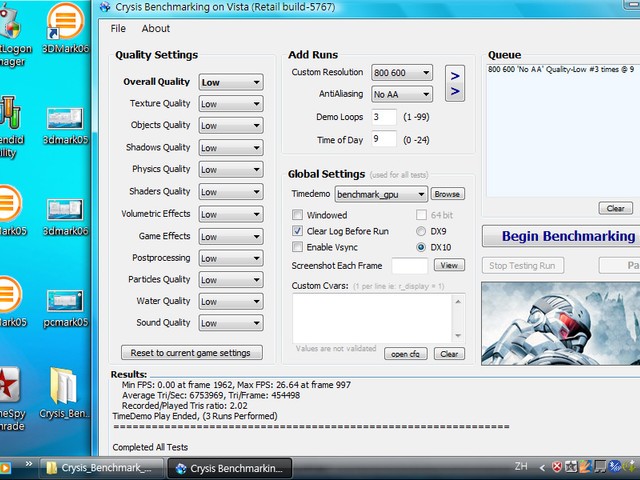The height and width of the screenshot is (480, 640).
Task: Expand quick launch overflow chevron on taskbar
Action: (x=29, y=464)
